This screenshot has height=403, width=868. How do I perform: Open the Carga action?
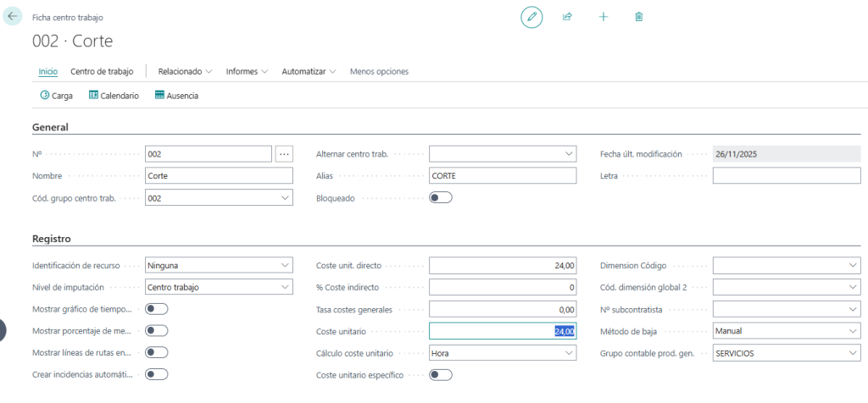pos(57,96)
